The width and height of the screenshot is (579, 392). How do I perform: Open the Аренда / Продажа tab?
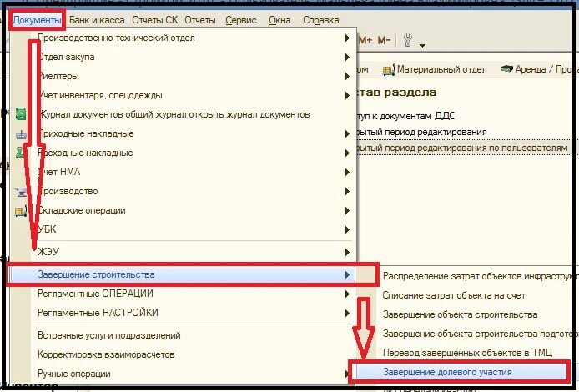coord(538,69)
